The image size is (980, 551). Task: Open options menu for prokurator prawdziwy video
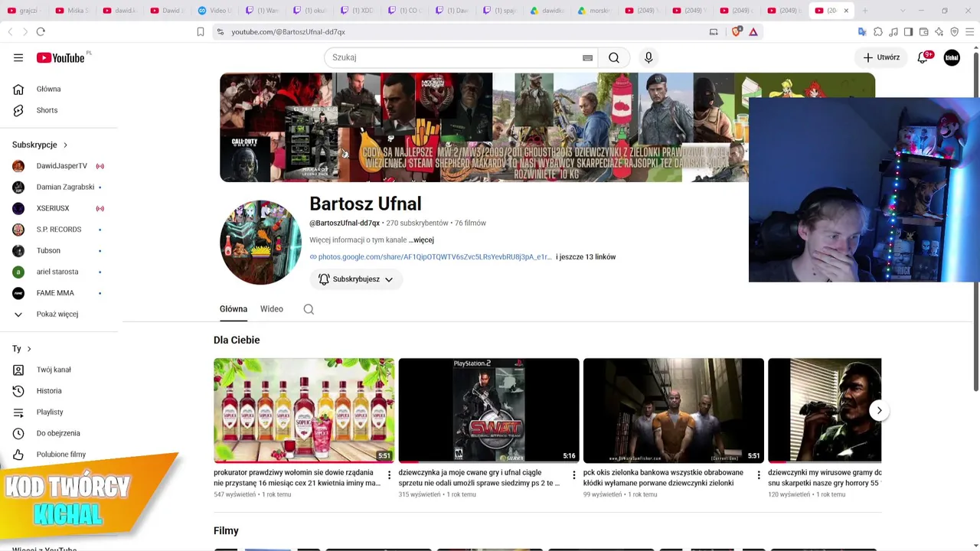pyautogui.click(x=389, y=475)
